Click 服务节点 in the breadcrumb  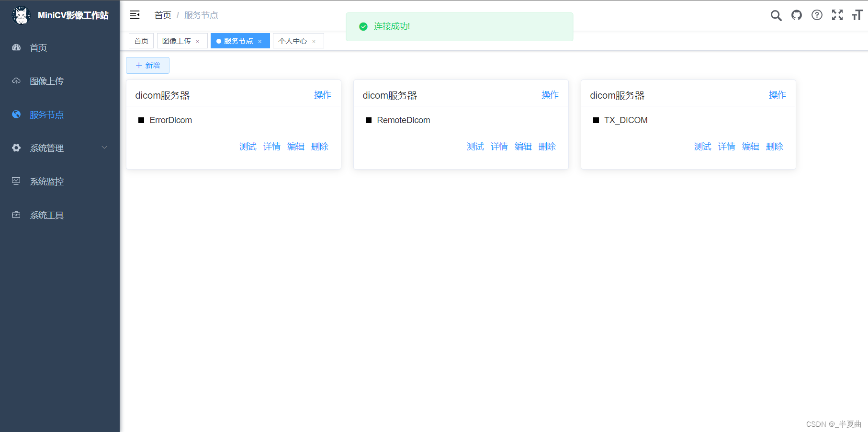(201, 15)
